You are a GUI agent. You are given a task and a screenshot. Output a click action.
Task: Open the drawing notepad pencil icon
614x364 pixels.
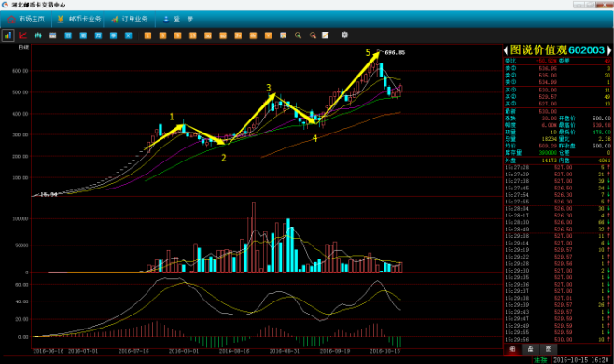(326, 35)
